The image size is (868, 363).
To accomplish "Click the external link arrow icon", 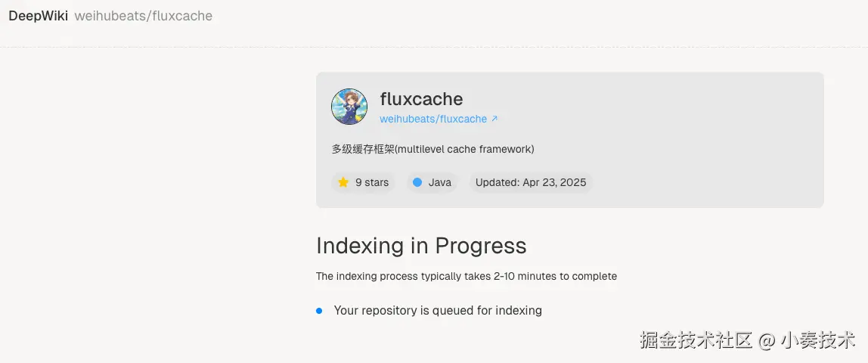I will pos(494,119).
